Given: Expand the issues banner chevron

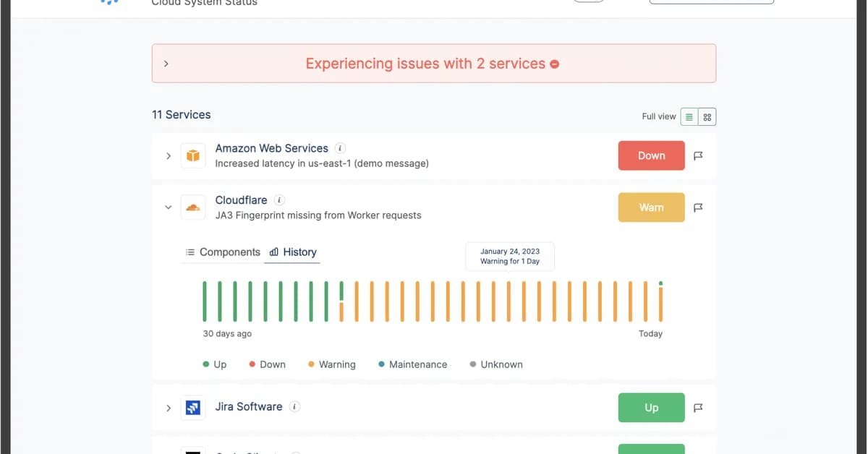Looking at the screenshot, I should click(166, 64).
